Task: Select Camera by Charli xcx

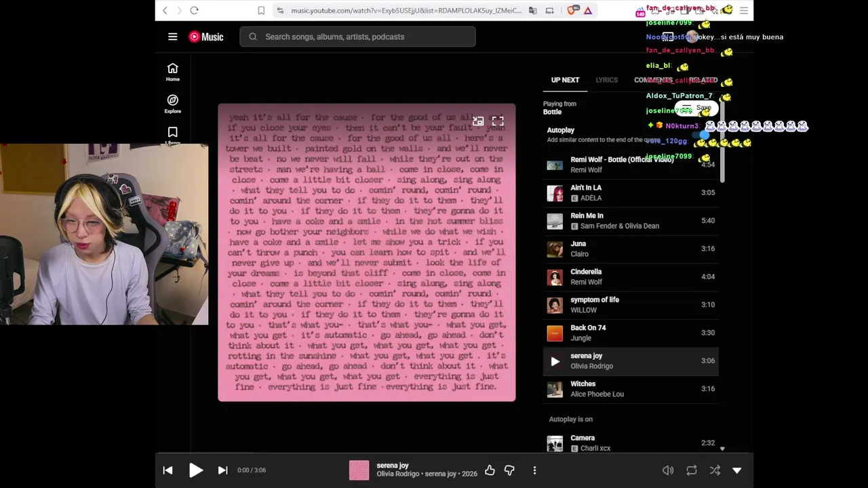Action: pyautogui.click(x=631, y=443)
